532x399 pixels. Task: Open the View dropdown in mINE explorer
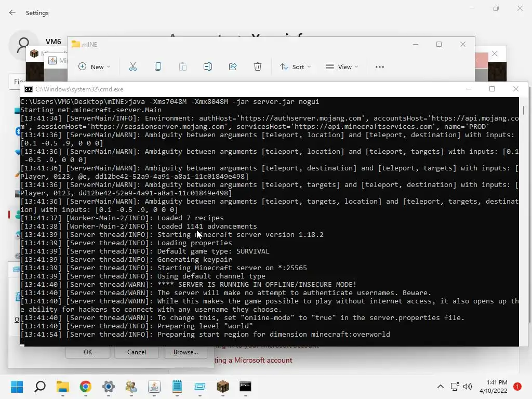point(342,67)
